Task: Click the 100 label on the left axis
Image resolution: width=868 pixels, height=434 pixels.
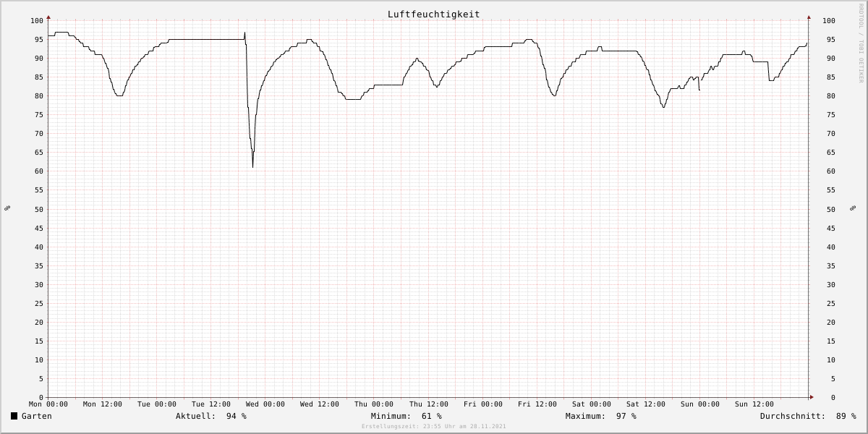Action: coord(38,20)
